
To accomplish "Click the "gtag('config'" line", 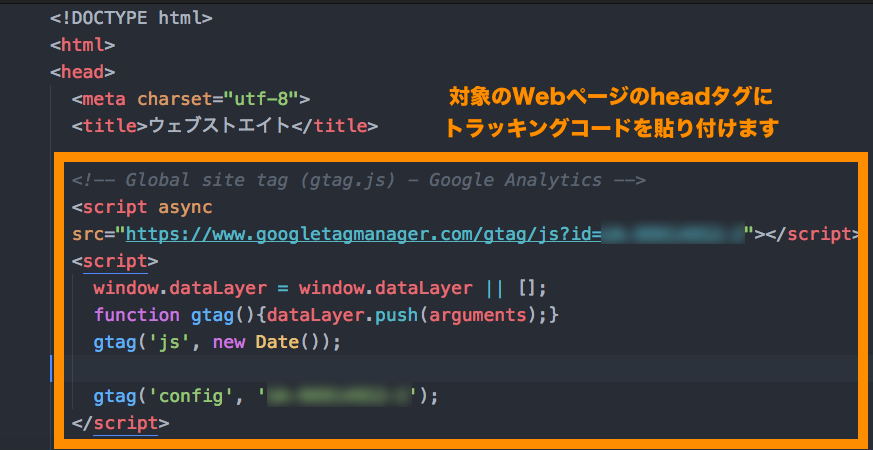I will coord(266,396).
